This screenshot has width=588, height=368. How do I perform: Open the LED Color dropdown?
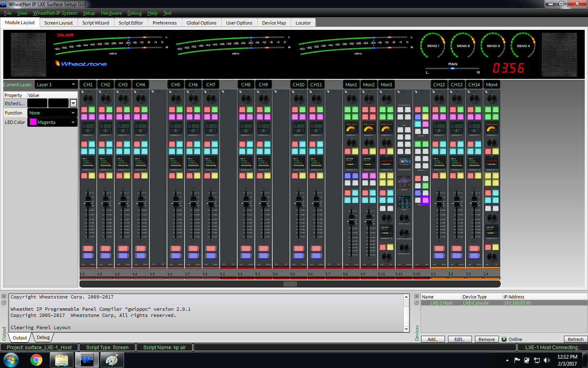(x=52, y=122)
